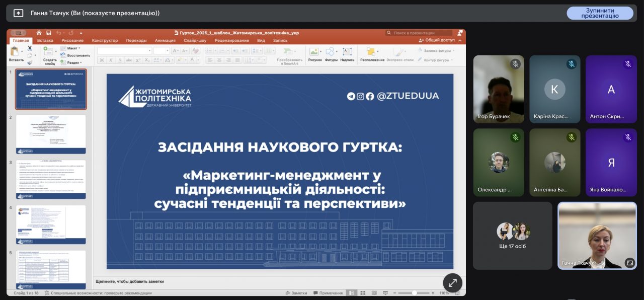The height and width of the screenshot is (300, 644).
Task: Click the Cut scissors icon
Action: click(30, 48)
